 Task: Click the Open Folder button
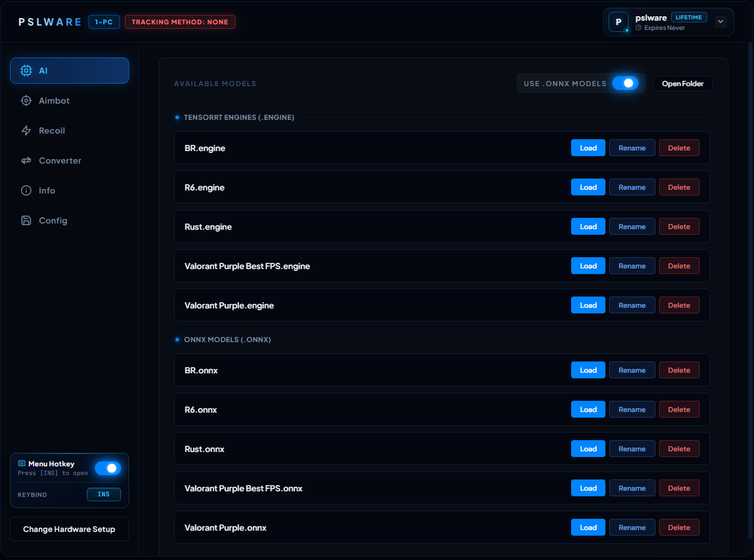pyautogui.click(x=683, y=84)
